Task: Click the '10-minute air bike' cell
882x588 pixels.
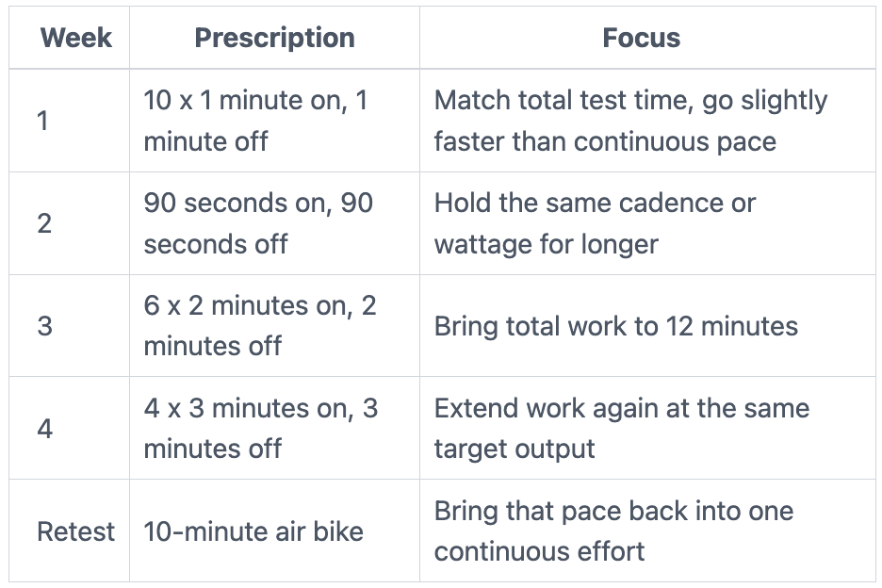Action: tap(274, 531)
